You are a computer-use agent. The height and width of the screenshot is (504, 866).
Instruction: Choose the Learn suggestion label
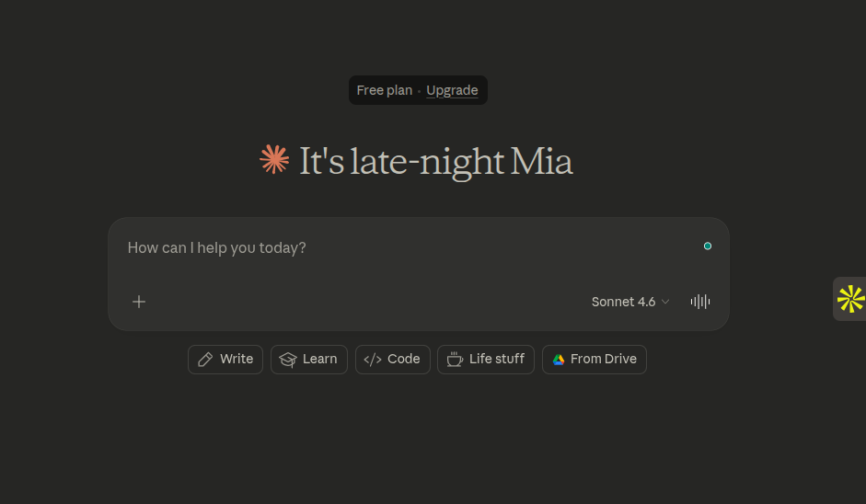click(x=320, y=360)
